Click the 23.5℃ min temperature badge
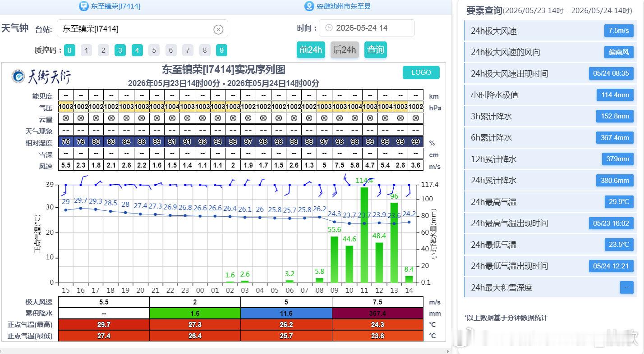The height and width of the screenshot is (354, 644). click(x=619, y=245)
